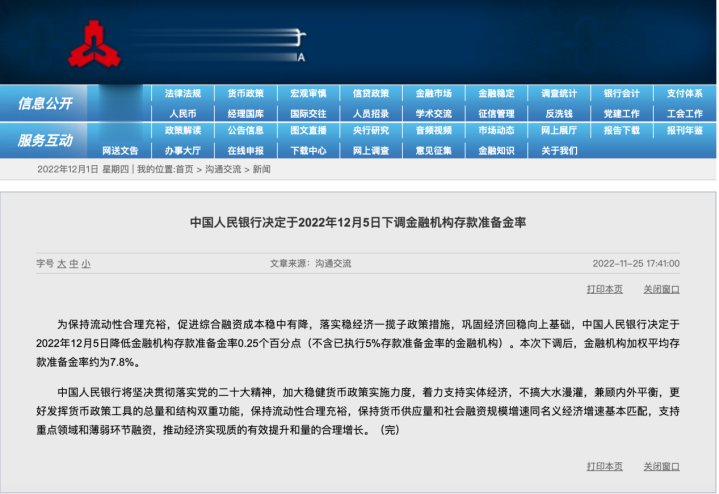
Task: Click the 文章来源: 沟通交流 text
Action: pyautogui.click(x=310, y=264)
